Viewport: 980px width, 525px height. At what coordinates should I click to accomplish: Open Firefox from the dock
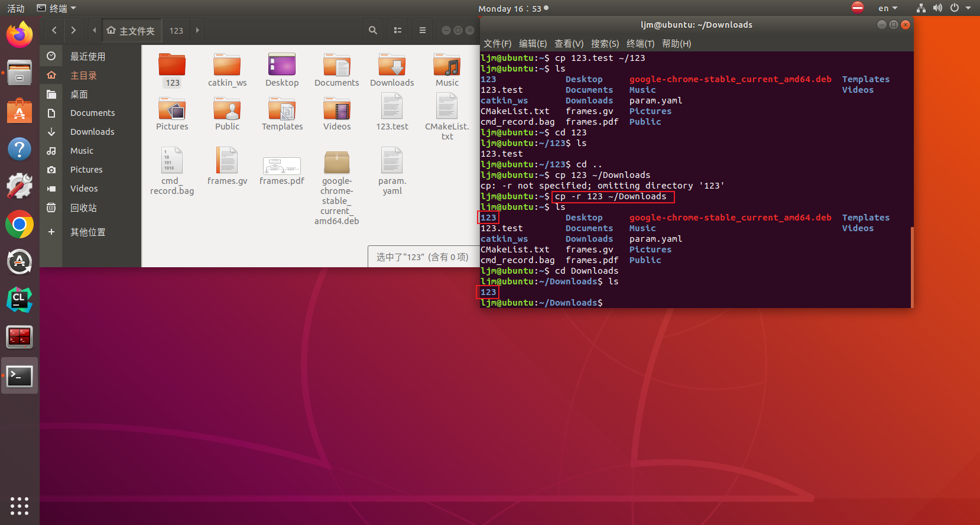tap(20, 35)
